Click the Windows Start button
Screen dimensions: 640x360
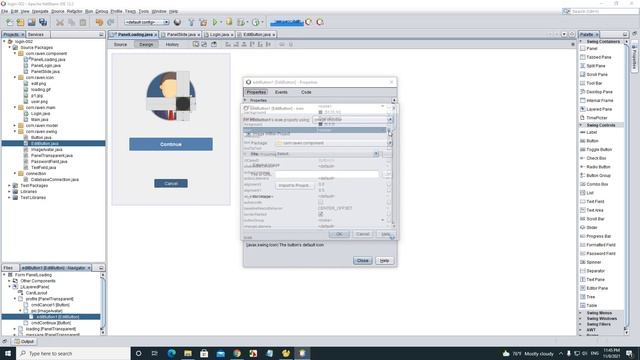coord(8,353)
